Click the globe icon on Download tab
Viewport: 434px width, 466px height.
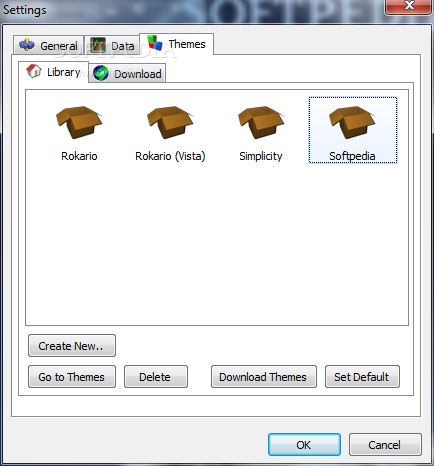101,73
